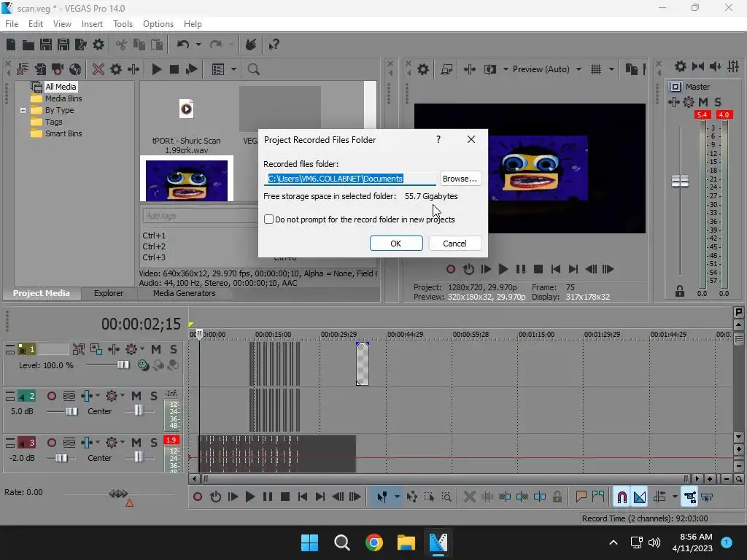Click the Search media magnifier icon

[253, 69]
